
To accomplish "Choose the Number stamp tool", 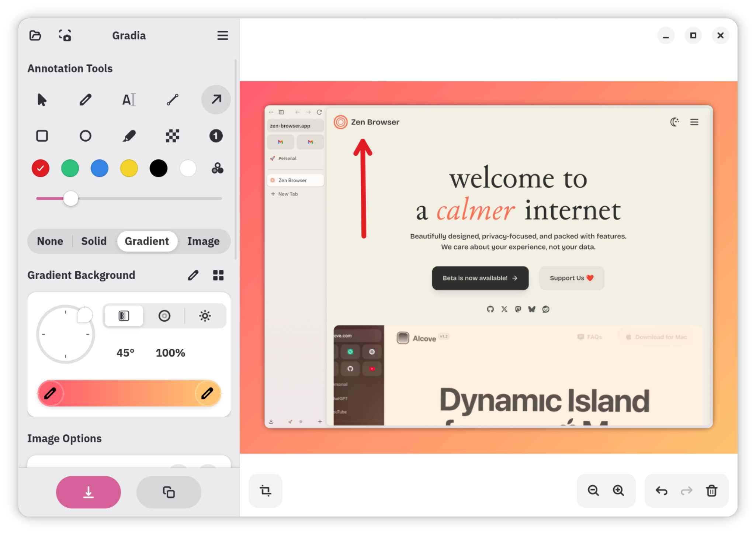I will click(216, 136).
